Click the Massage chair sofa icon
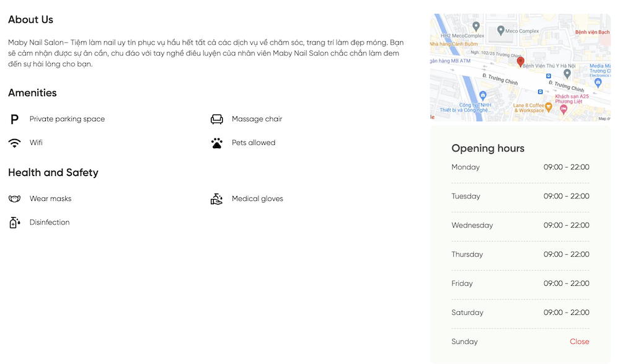620x364 pixels. pyautogui.click(x=216, y=119)
